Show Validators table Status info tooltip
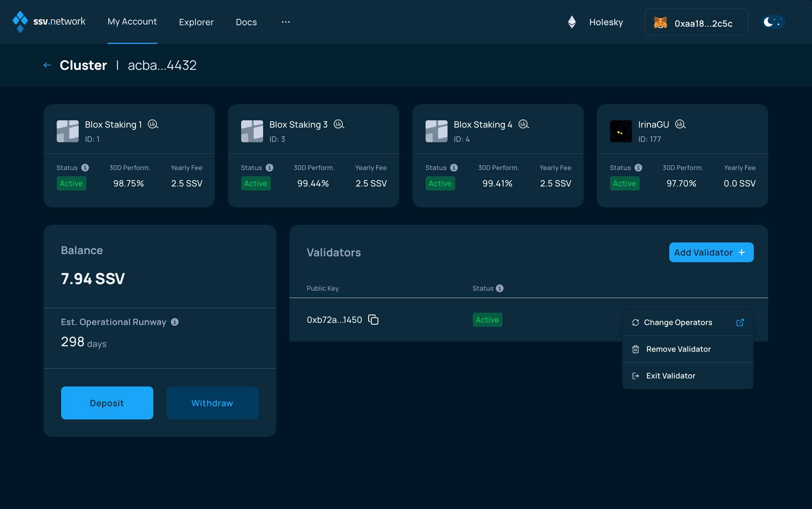Screen dimensions: 812x509 [500, 288]
